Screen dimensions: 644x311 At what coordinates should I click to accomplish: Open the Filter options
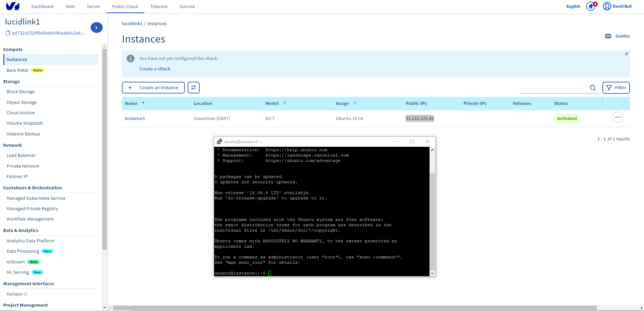[616, 88]
